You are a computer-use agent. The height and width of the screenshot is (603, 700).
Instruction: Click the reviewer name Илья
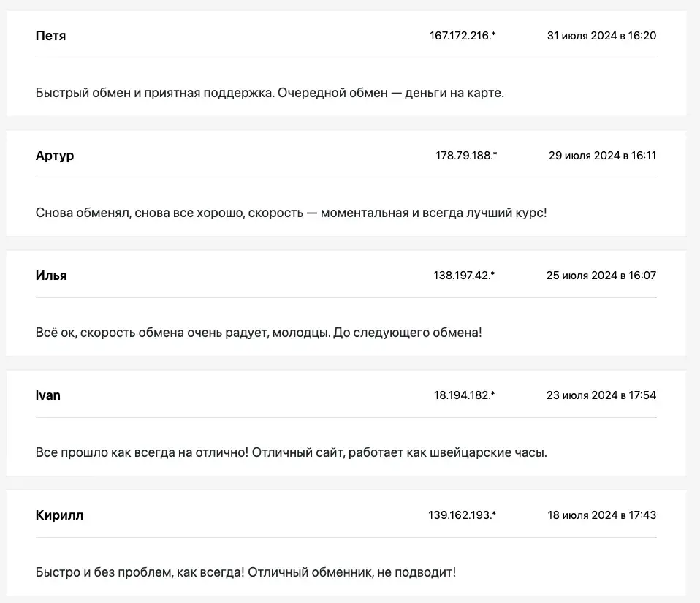[51, 276]
